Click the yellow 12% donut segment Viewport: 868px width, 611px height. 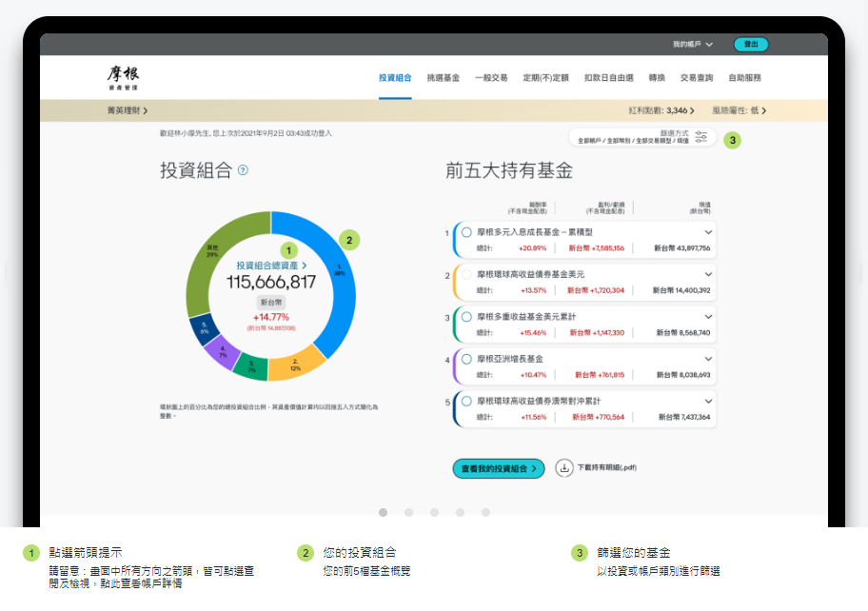coord(297,365)
